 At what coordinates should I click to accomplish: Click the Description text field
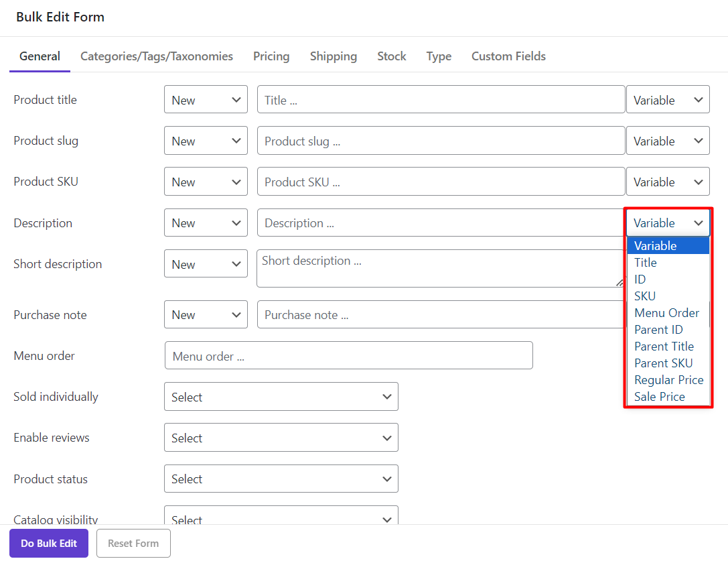441,223
